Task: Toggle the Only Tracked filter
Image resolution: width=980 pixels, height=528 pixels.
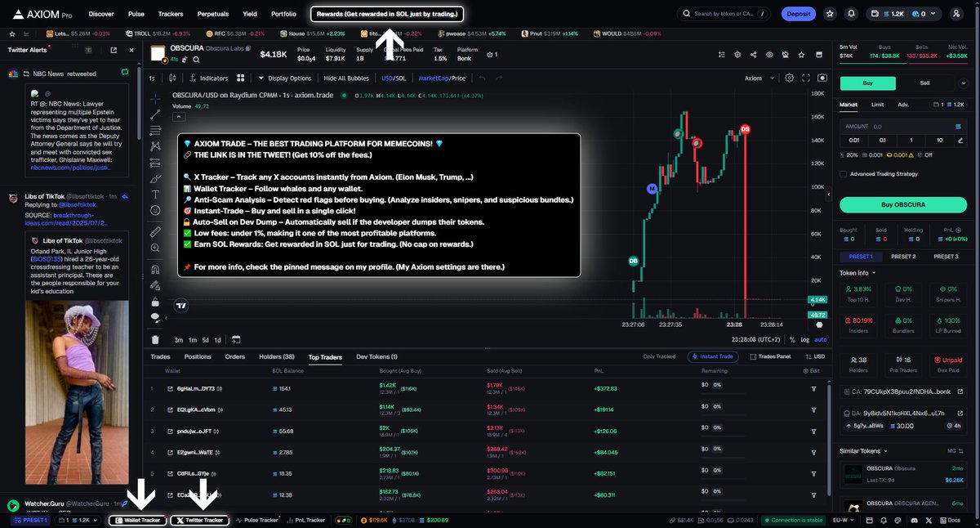Action: point(659,356)
